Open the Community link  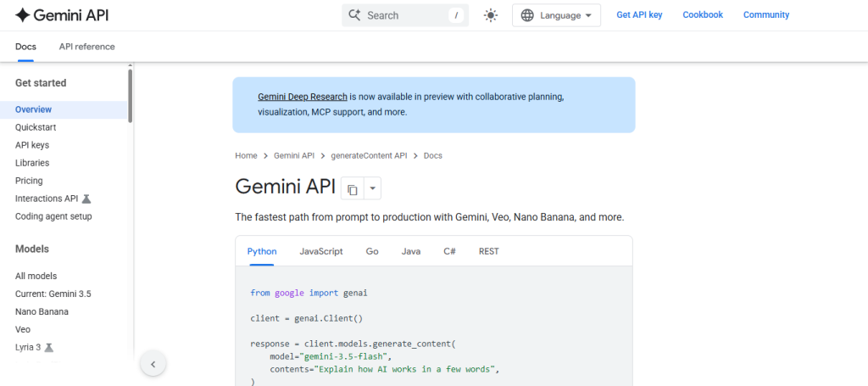click(766, 15)
